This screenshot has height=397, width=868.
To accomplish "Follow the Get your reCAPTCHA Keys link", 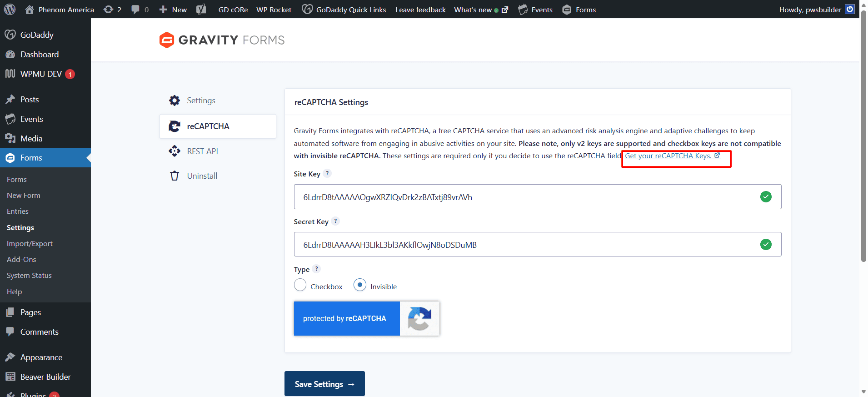I will [672, 156].
